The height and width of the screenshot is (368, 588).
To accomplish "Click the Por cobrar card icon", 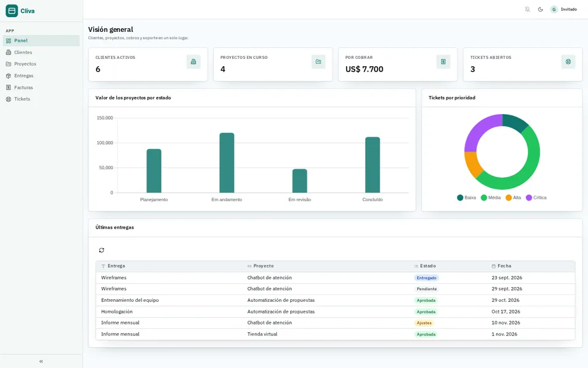I will (x=443, y=61).
